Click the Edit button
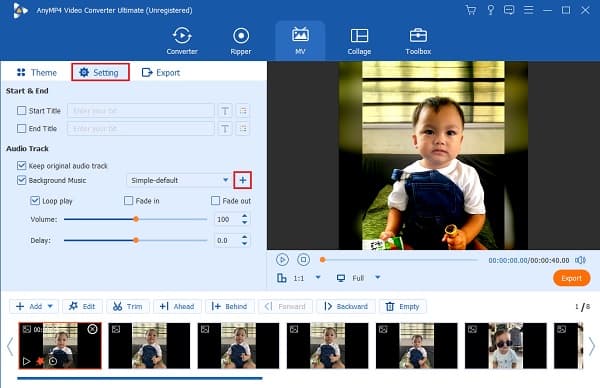This screenshot has width=600, height=388. pyautogui.click(x=82, y=306)
